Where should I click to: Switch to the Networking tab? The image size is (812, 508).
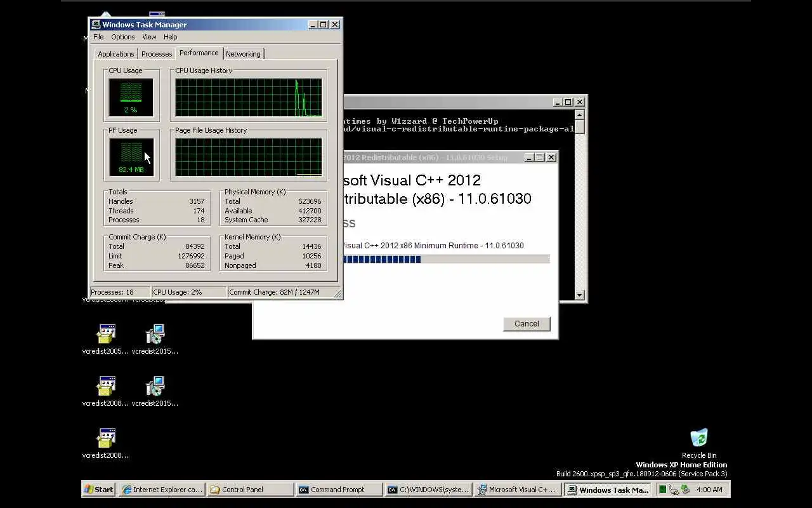point(243,54)
